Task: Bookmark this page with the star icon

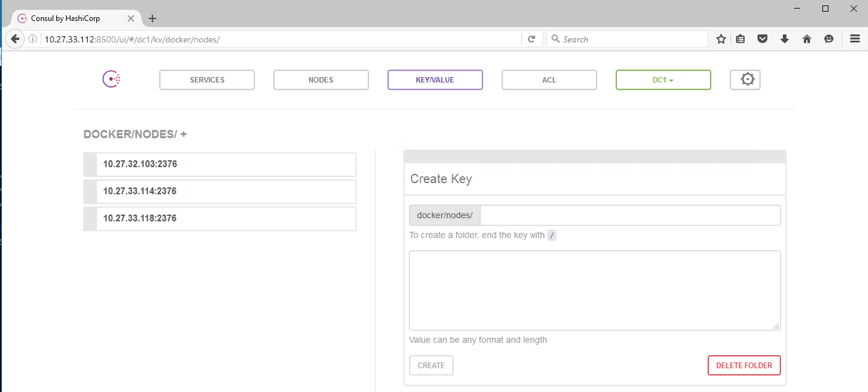Action: click(x=721, y=40)
